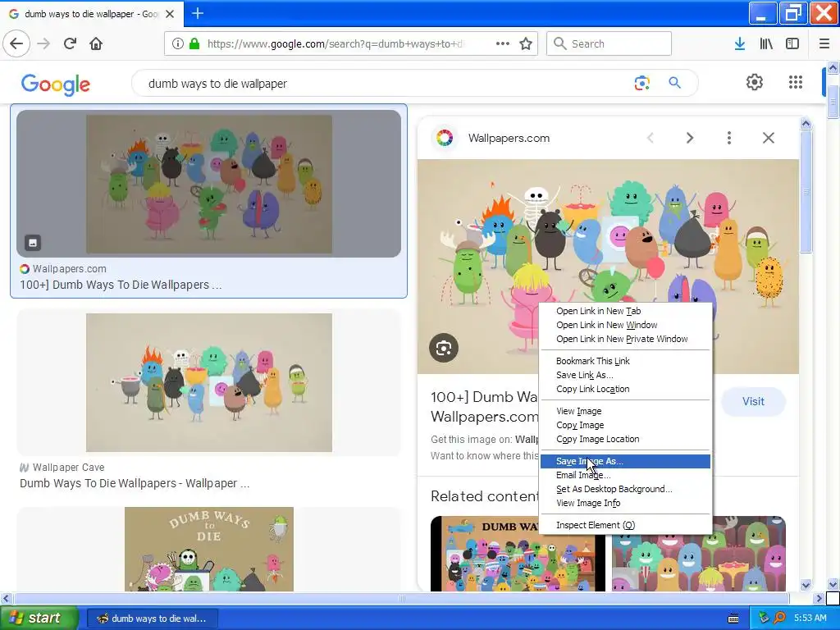This screenshot has width=840, height=630.
Task: Click the system tray magnifier icon
Action: click(x=779, y=619)
